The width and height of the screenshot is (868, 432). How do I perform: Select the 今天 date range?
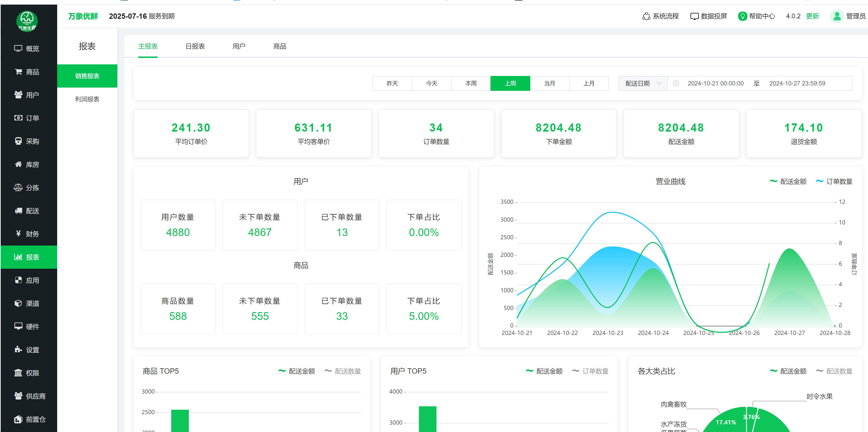click(x=432, y=83)
